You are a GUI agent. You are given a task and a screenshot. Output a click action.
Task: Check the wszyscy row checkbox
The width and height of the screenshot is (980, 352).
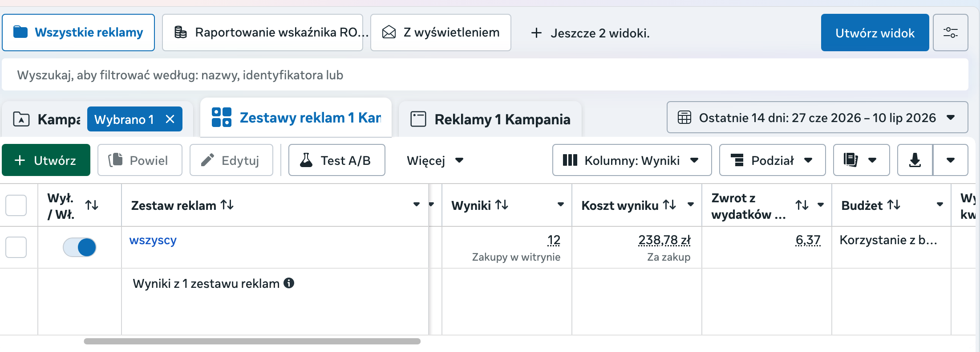(16, 247)
